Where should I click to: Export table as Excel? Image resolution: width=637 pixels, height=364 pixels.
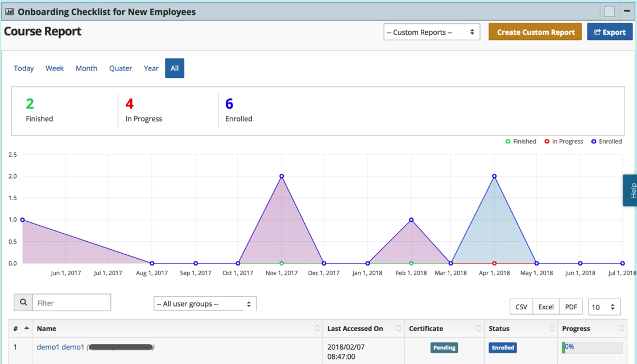click(x=546, y=307)
